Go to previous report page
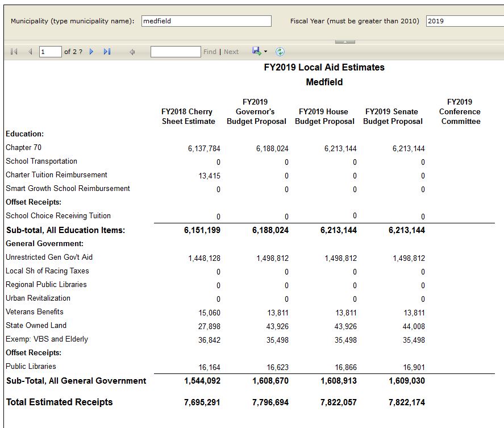Image resolution: width=504 pixels, height=428 pixels. click(x=30, y=52)
